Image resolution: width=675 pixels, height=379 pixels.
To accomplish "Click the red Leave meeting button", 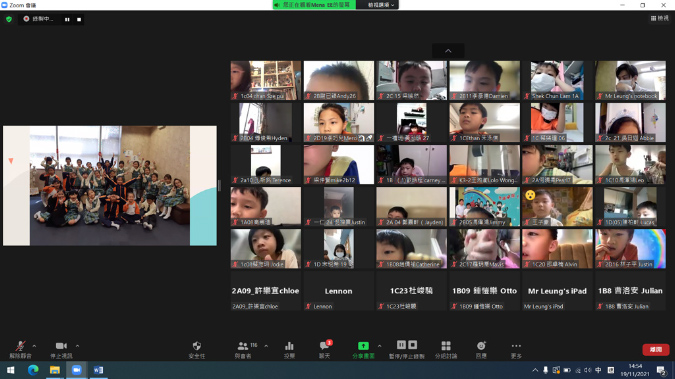I will coord(656,349).
